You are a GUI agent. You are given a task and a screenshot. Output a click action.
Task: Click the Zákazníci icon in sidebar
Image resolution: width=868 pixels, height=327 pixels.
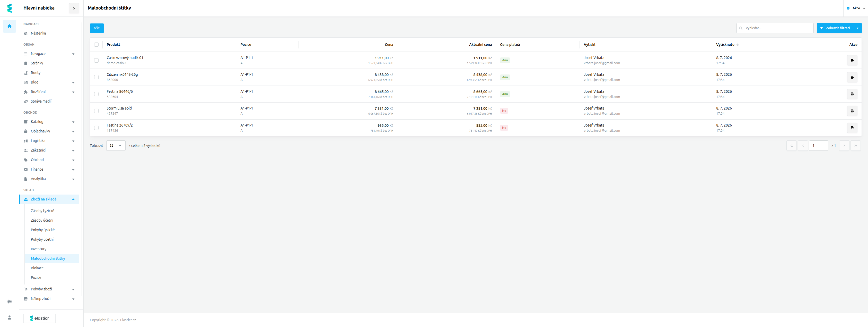(26, 150)
